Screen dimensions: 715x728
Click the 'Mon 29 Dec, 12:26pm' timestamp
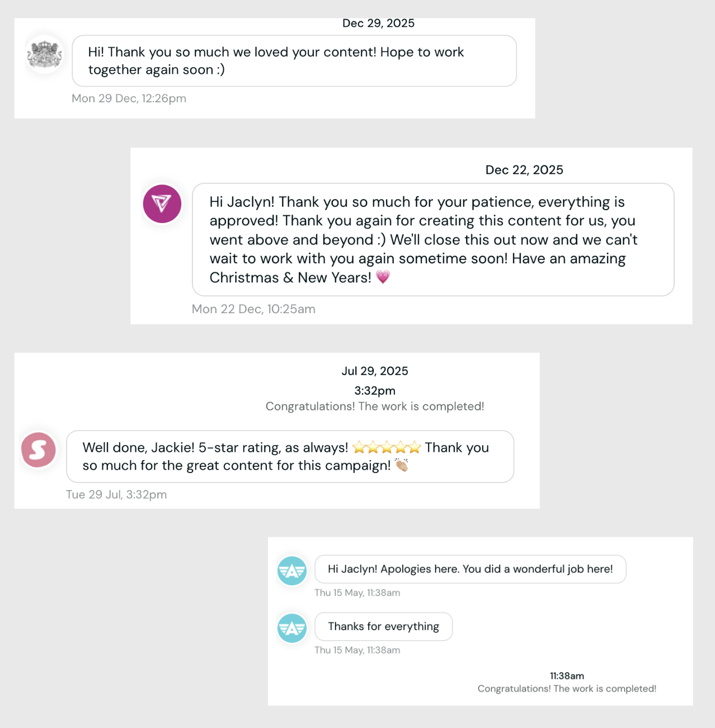tap(129, 98)
